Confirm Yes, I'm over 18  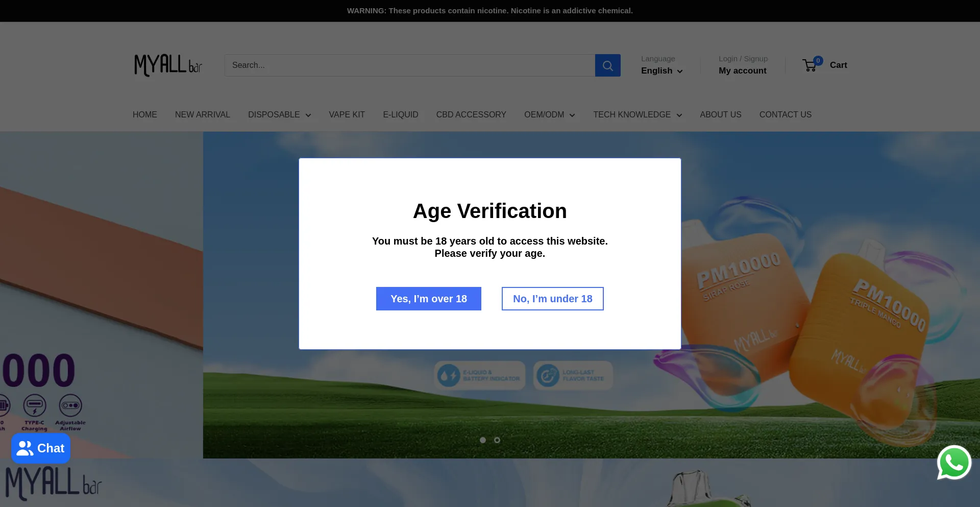pos(429,299)
